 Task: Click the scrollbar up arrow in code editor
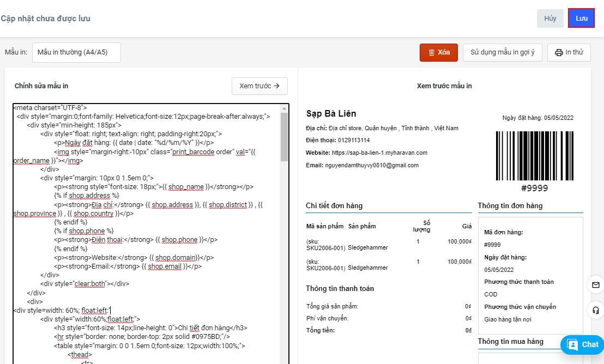point(283,109)
